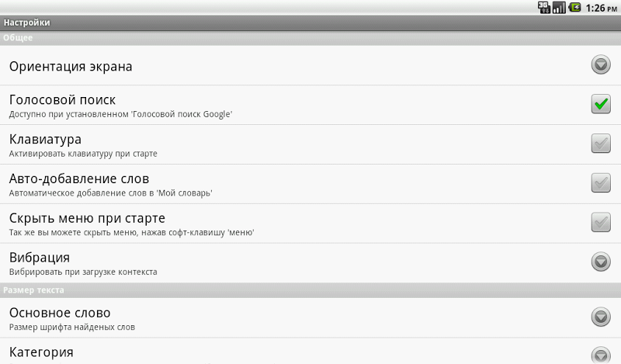This screenshot has height=364, width=621.
Task: Uncheck the Голосовой поиск checkbox
Action: coord(601,104)
